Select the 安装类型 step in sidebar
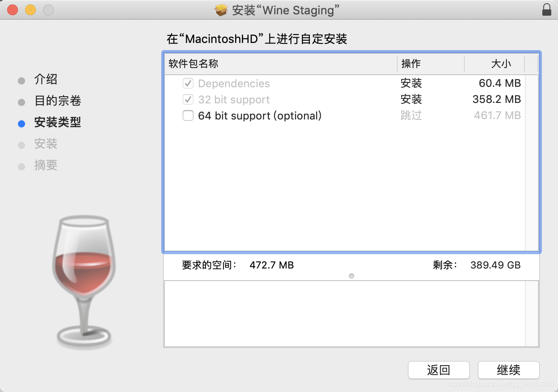The width and height of the screenshot is (558, 392). coord(57,123)
